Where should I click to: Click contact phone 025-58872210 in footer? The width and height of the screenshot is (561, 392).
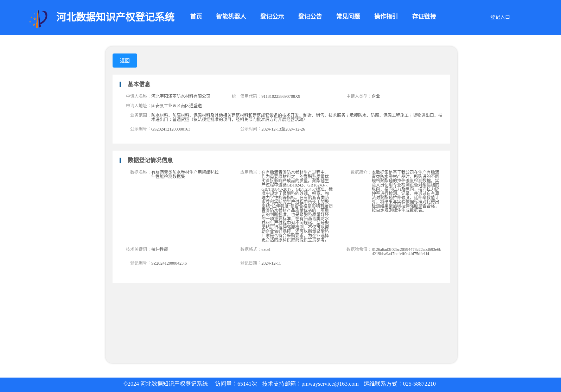(x=419, y=384)
